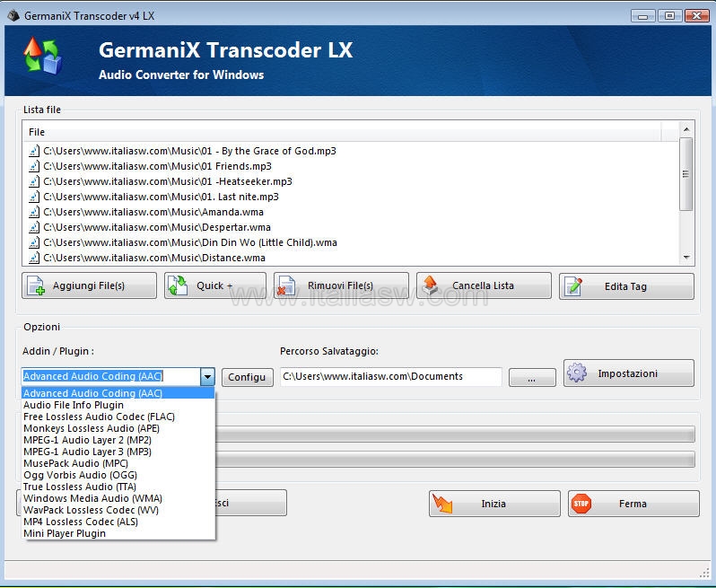The width and height of the screenshot is (716, 588).
Task: Choose True Lossless Audio (TTA)
Action: (118, 487)
